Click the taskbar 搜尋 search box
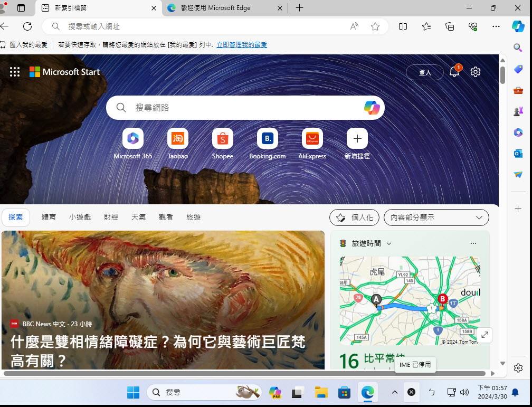The image size is (532, 407). point(204,392)
